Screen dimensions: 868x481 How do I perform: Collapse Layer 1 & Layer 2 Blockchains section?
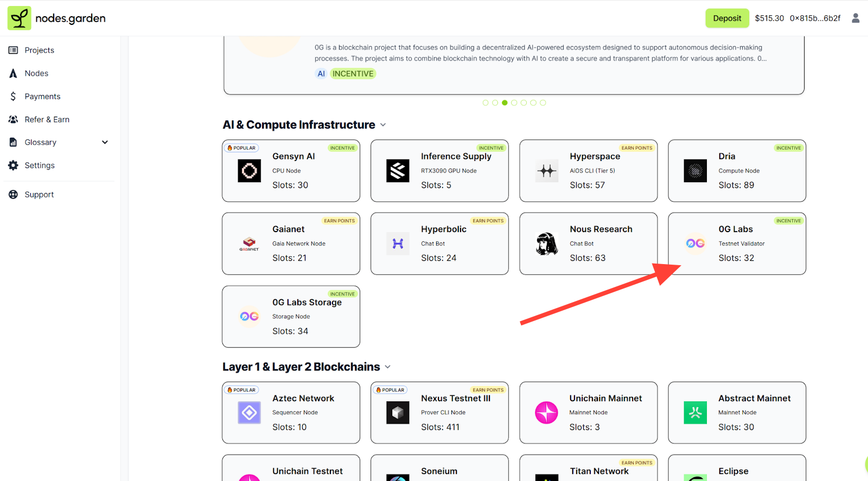388,367
